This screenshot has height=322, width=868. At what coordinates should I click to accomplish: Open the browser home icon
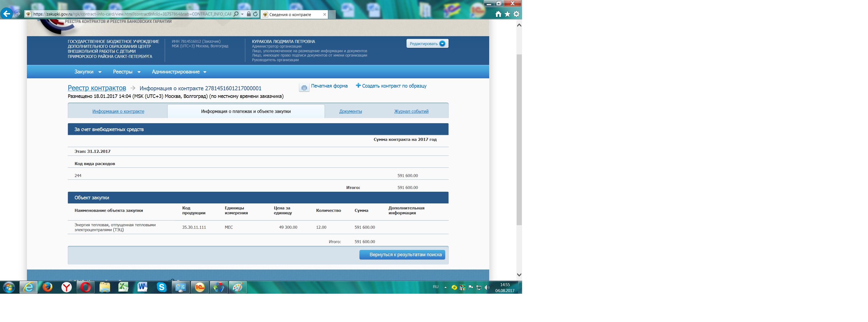(498, 14)
